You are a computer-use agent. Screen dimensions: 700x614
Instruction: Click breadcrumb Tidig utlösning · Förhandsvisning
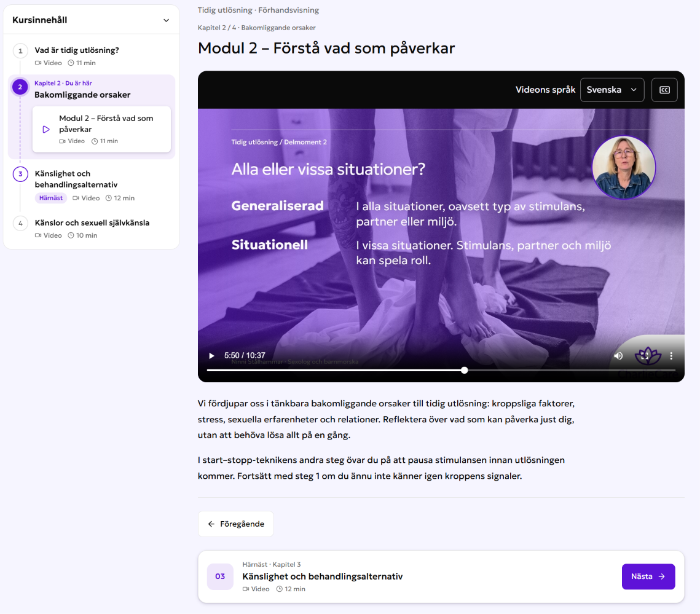click(259, 10)
